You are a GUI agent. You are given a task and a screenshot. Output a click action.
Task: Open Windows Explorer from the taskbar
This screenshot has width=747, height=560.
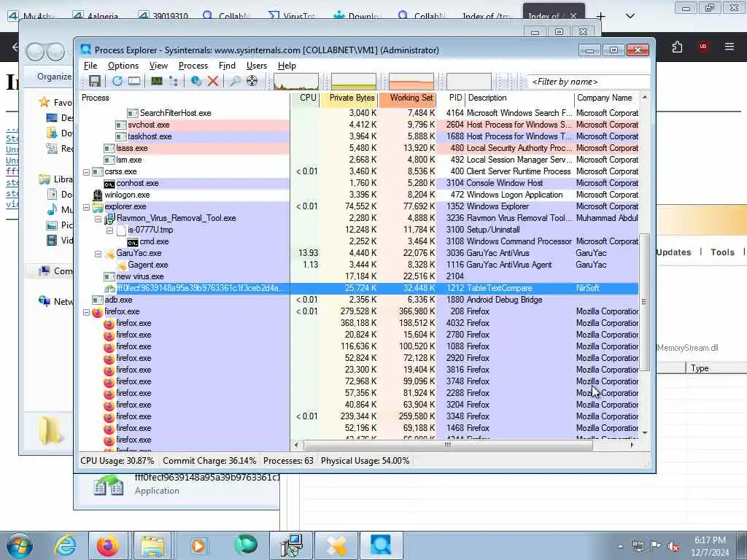coord(152,545)
